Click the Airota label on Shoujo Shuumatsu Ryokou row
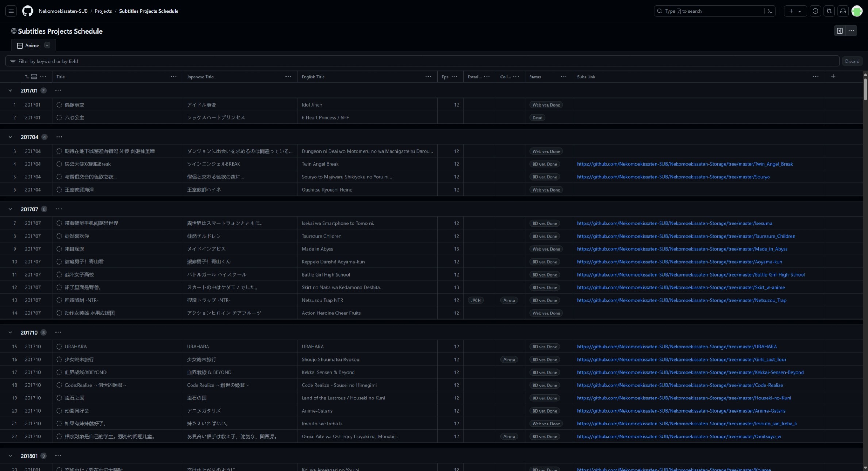This screenshot has height=471, width=868. pos(509,359)
